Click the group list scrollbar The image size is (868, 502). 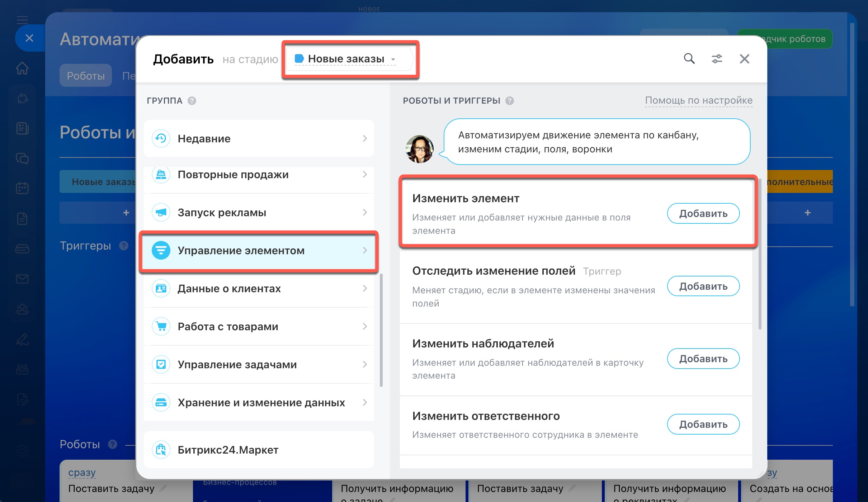click(x=381, y=330)
